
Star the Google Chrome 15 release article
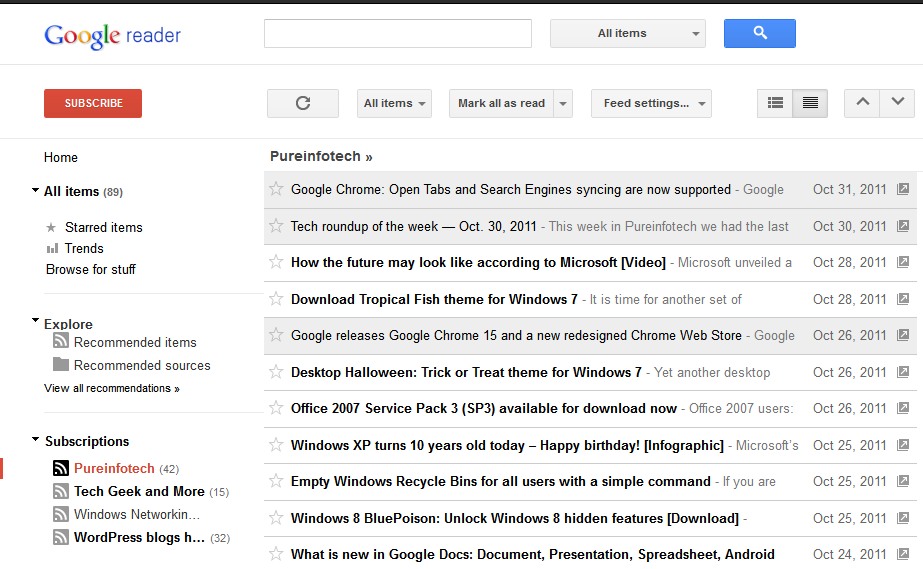point(276,334)
